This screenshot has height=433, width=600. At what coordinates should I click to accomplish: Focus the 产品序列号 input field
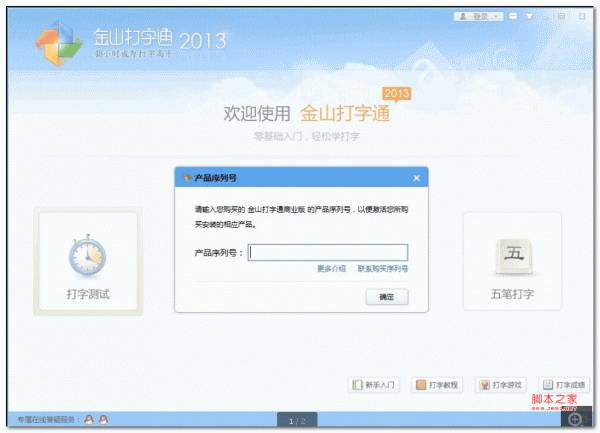tap(328, 252)
